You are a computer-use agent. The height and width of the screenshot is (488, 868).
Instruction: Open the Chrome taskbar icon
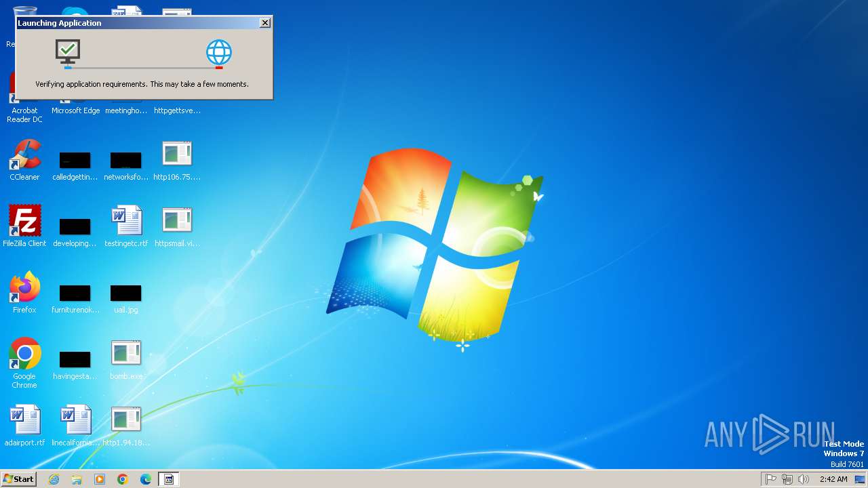click(x=123, y=479)
